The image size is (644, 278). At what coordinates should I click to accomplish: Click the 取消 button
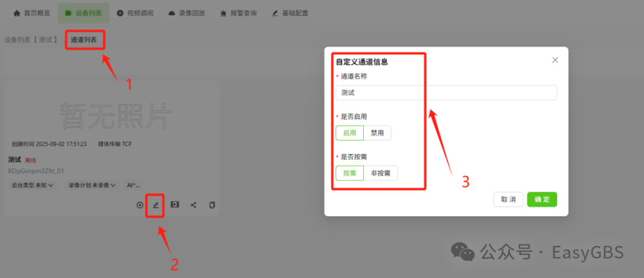(508, 199)
